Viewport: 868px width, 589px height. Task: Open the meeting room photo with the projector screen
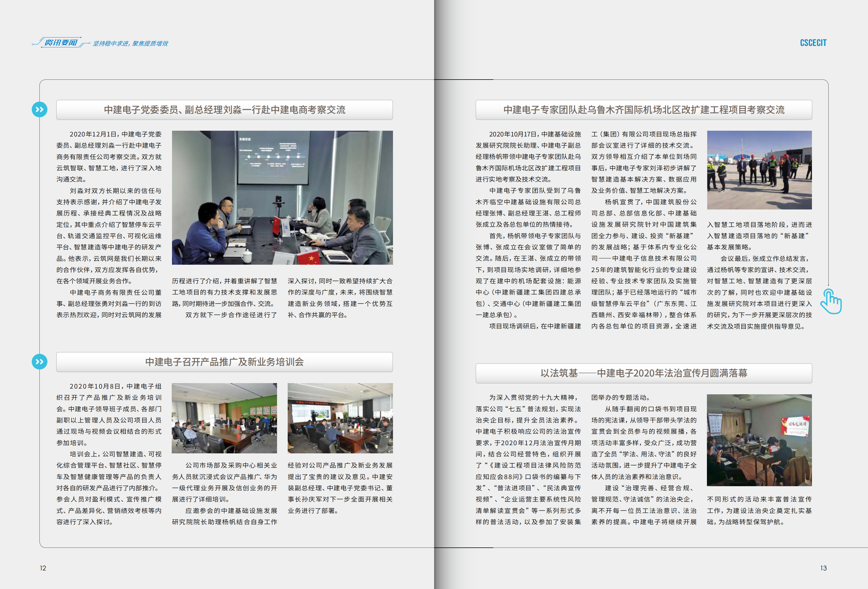click(282, 198)
